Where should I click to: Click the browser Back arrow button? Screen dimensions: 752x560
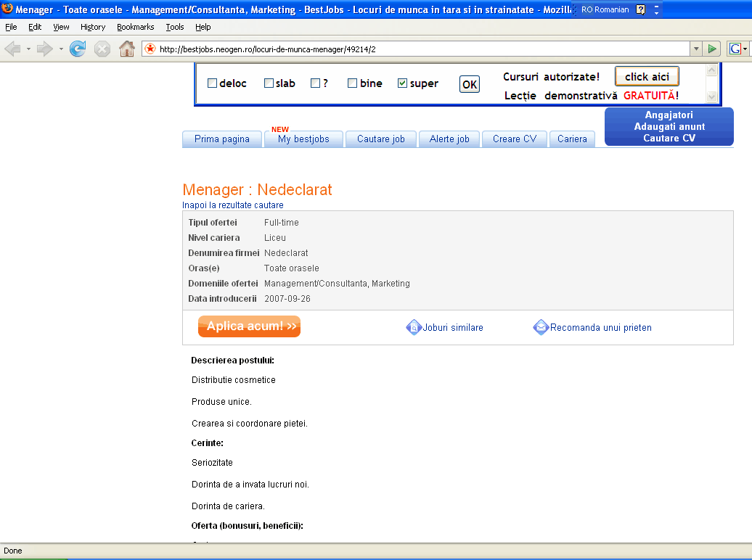(12, 49)
